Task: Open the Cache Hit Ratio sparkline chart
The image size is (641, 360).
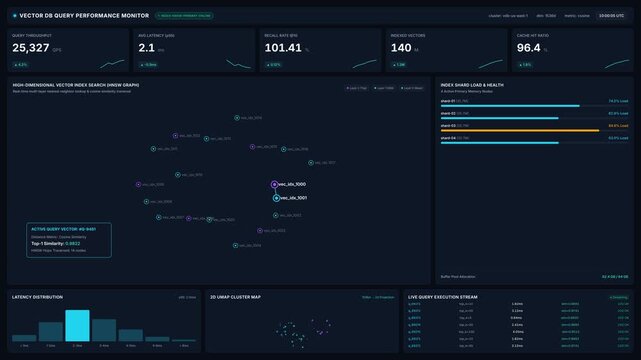Action: point(617,64)
